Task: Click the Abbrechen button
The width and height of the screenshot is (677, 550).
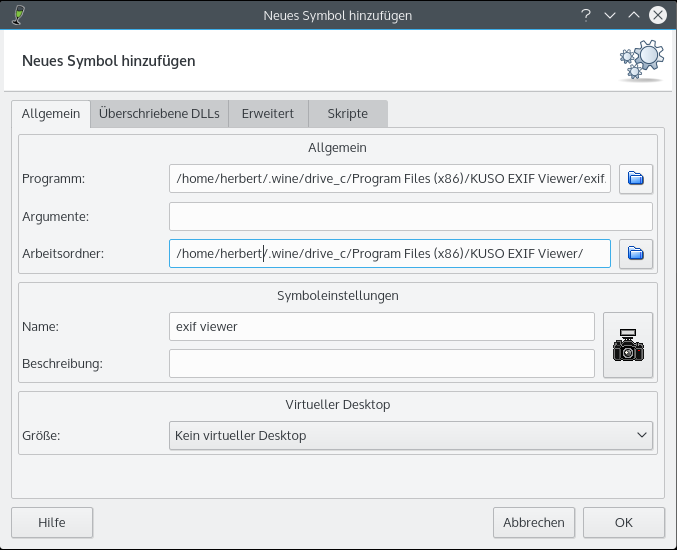Action: coord(534,522)
